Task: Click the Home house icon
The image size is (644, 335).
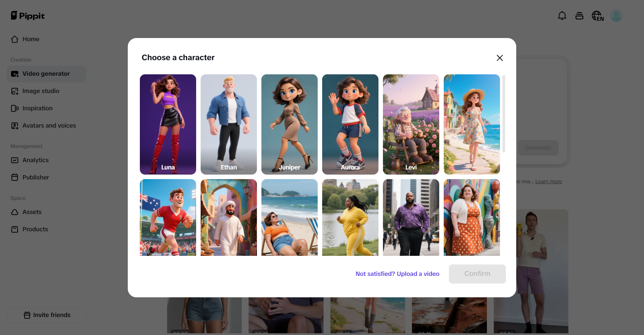Action: coord(15,39)
